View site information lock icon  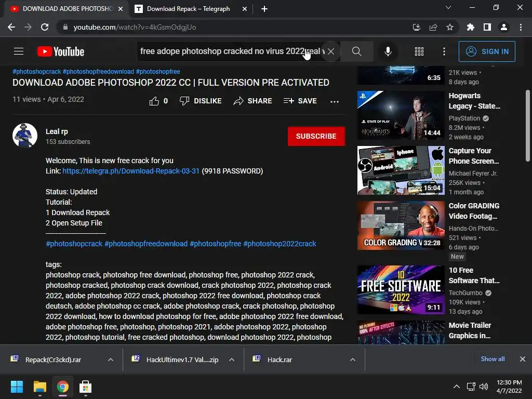click(65, 27)
